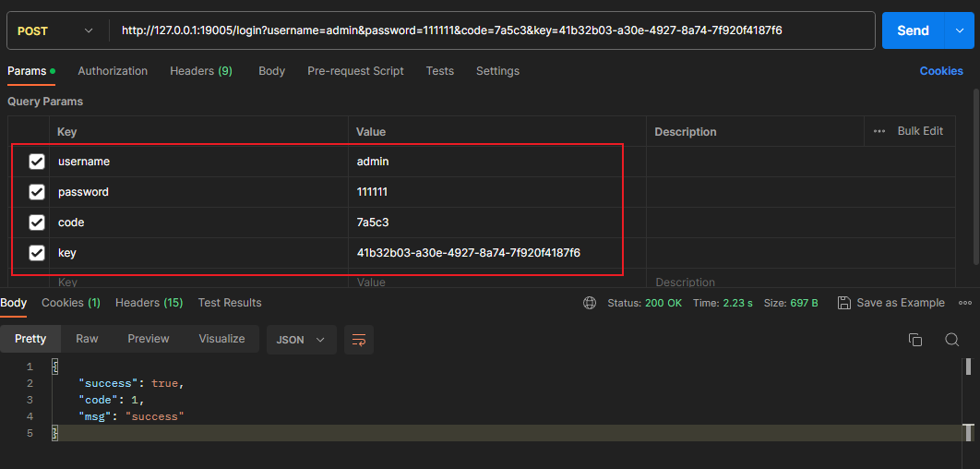Select the username key cell
This screenshot has height=469, width=980.
click(x=198, y=162)
